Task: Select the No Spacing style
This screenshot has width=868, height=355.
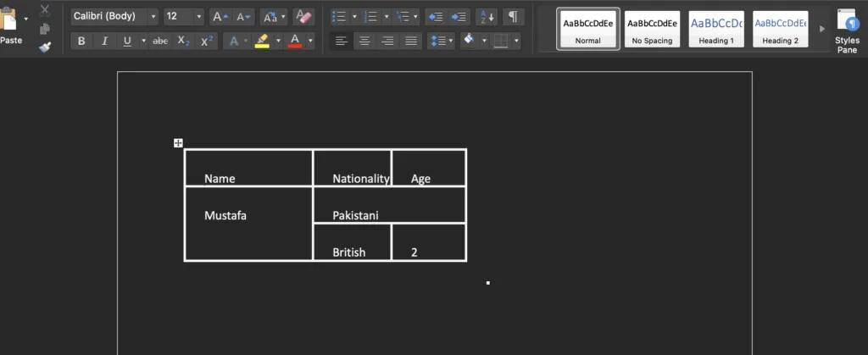Action: (652, 30)
